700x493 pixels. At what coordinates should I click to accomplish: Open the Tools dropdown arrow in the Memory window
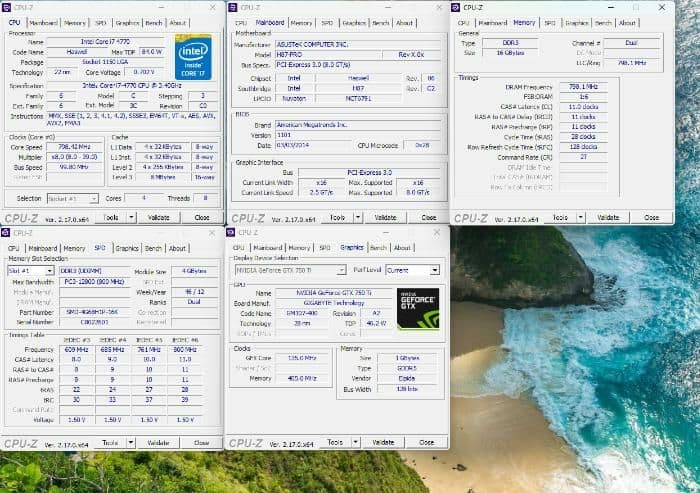(580, 217)
